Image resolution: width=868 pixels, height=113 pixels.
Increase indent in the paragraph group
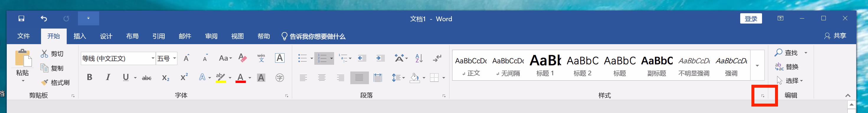point(380,58)
